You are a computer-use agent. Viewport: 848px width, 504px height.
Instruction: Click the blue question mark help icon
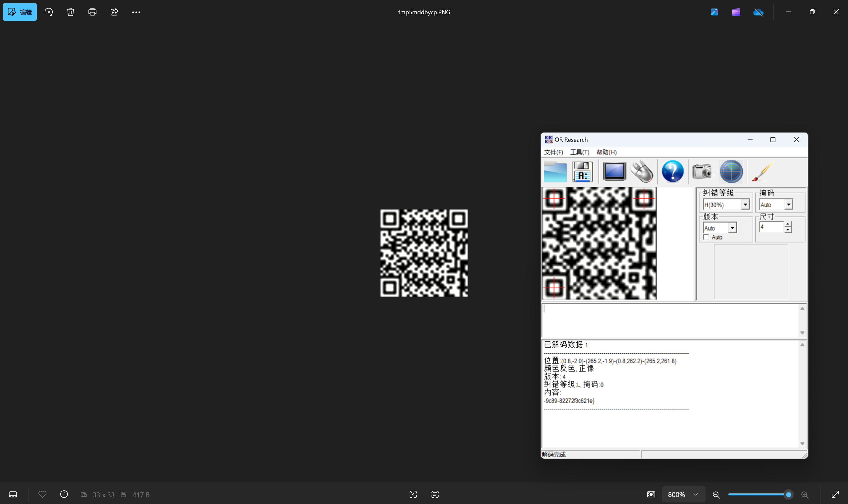672,172
